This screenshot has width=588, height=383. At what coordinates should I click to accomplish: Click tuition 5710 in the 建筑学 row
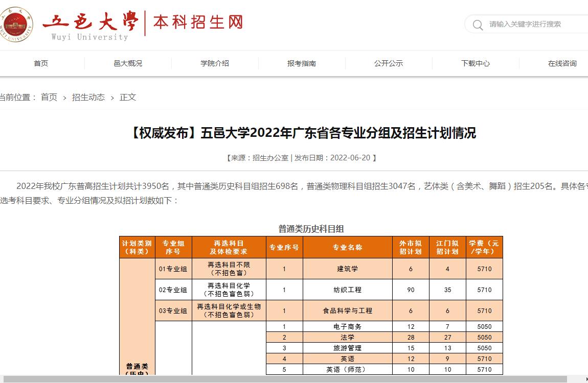(x=484, y=269)
